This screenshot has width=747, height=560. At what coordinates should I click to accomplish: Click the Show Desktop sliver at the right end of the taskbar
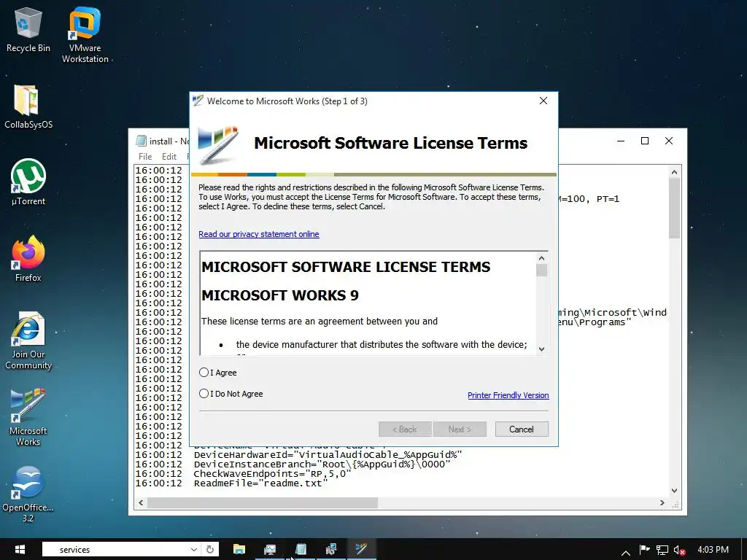tap(744, 550)
